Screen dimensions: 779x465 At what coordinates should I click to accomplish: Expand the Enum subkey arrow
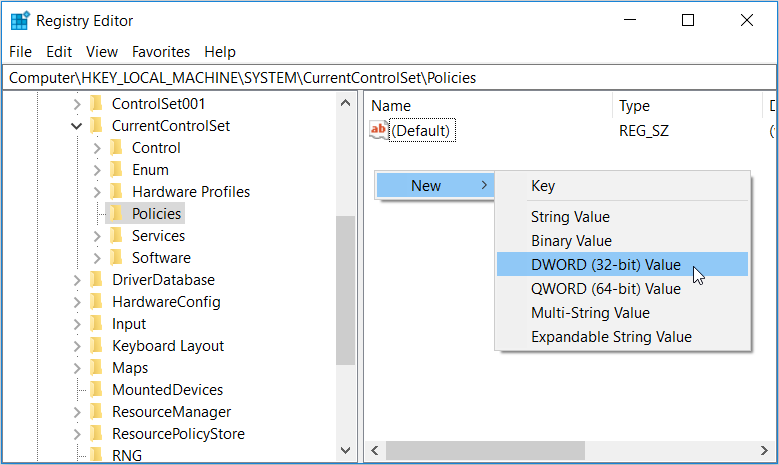[97, 170]
